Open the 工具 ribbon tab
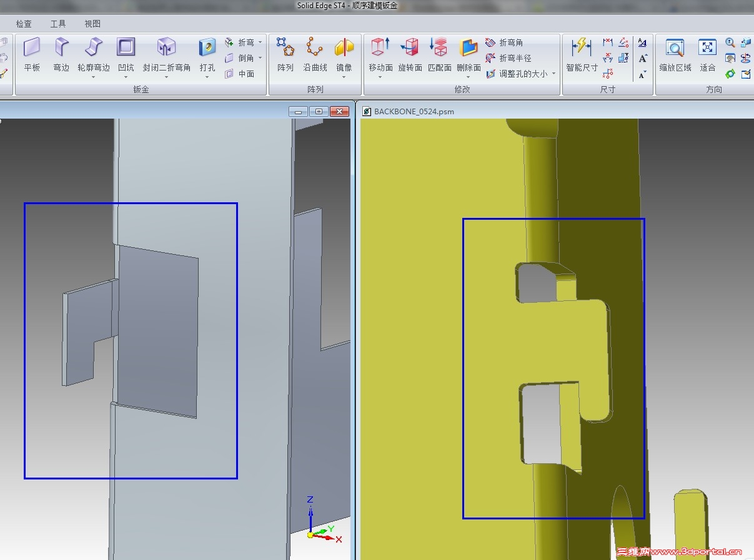This screenshot has height=560, width=754. (x=58, y=24)
